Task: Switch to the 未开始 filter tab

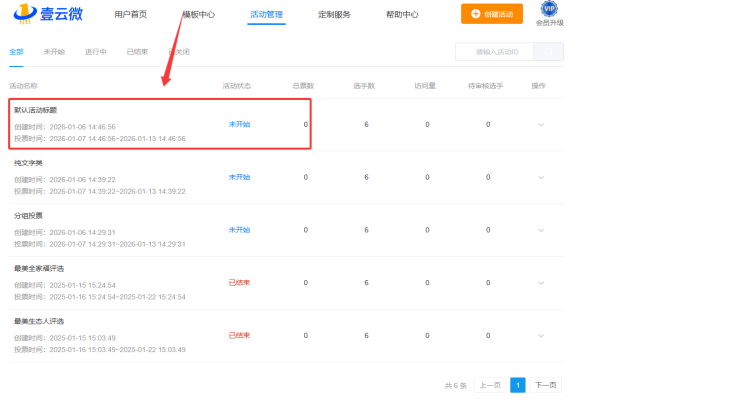Action: 54,51
